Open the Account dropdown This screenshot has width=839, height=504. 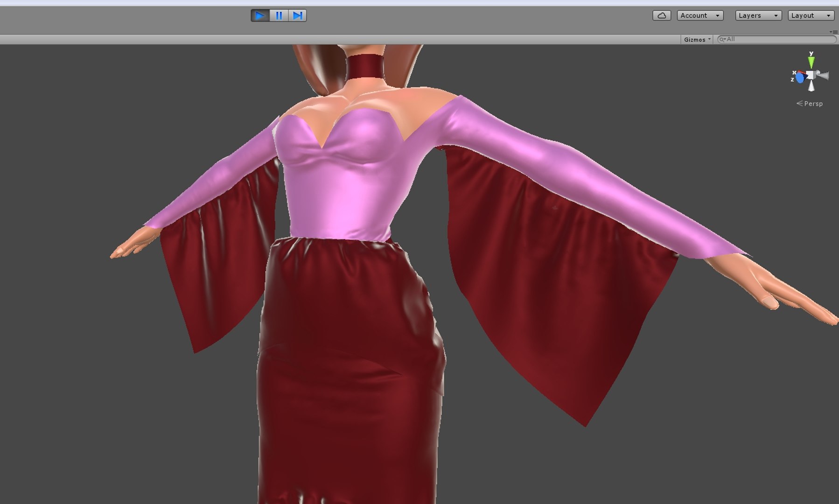[x=700, y=15]
